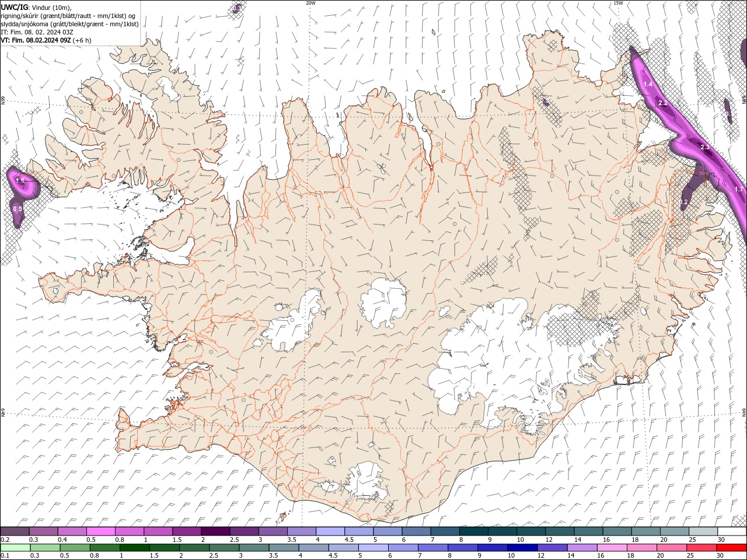Click the crimson swatch labeled 25 in lower row
The height and width of the screenshot is (560, 747).
[x=701, y=548]
